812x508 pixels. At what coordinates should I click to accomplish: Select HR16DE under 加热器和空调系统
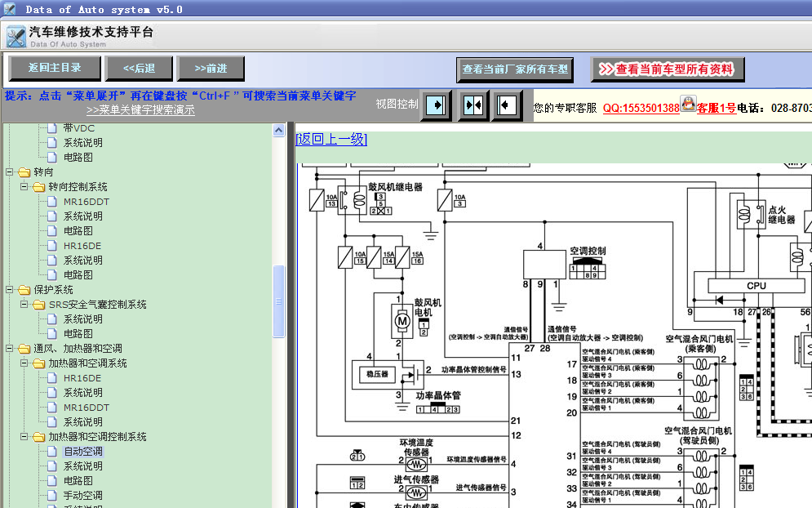[x=82, y=378]
